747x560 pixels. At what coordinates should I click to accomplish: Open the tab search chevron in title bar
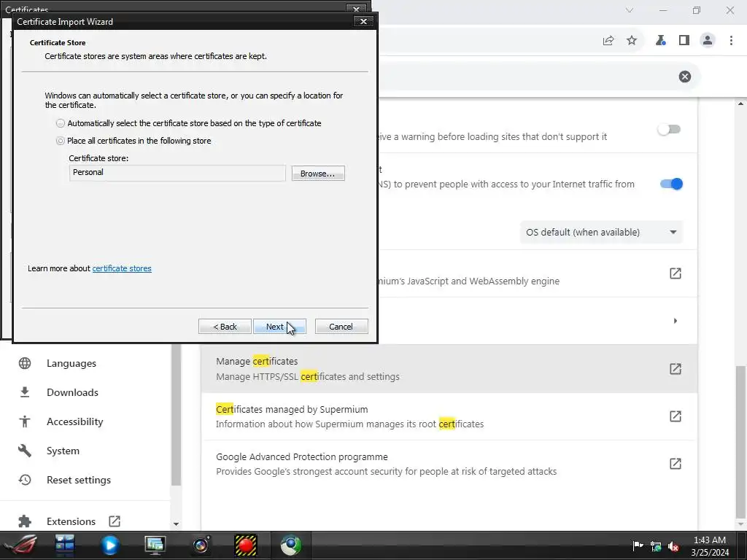pyautogui.click(x=630, y=10)
